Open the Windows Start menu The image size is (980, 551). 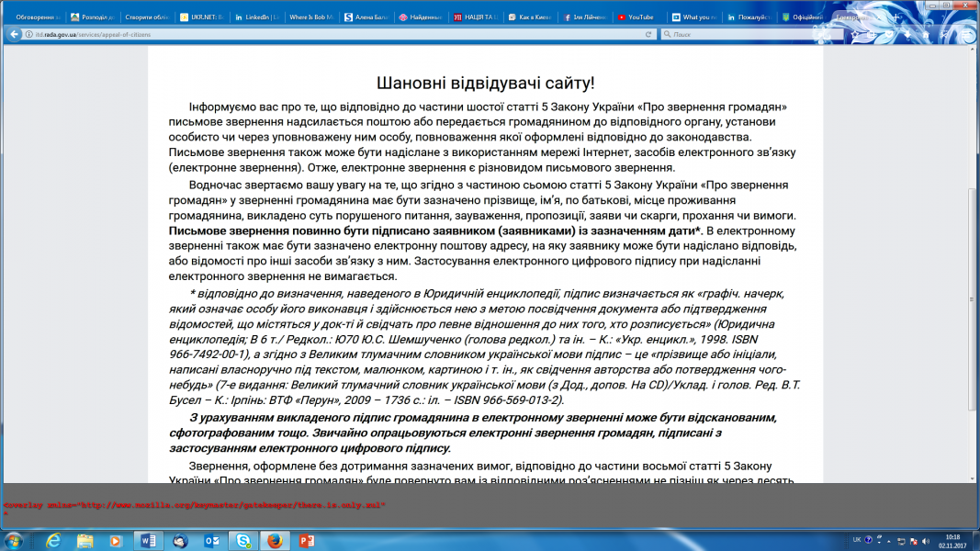[x=13, y=540]
